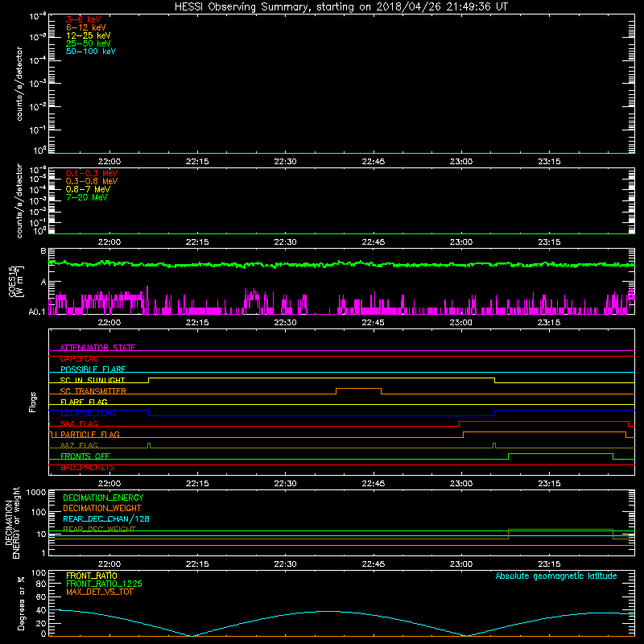The image size is (644, 644).
Task: Click the 23:00 tick under the GOES panel
Action: [460, 323]
